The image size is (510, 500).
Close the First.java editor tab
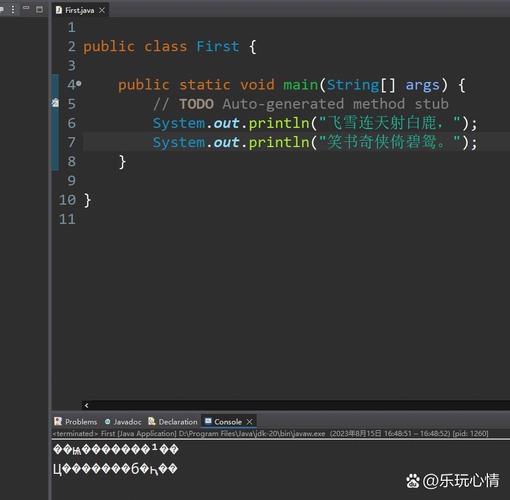pos(102,10)
